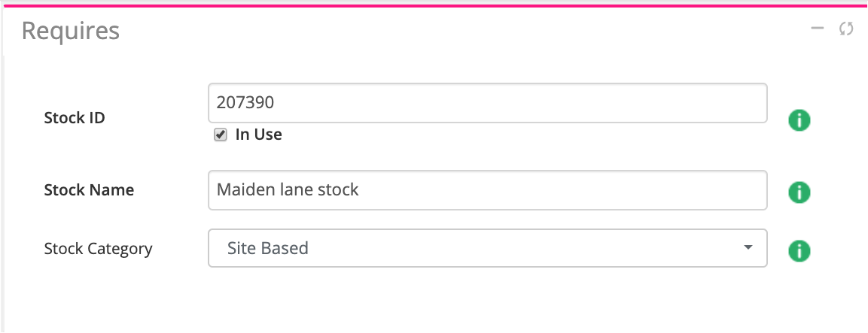Click the Maiden lane stock text

pyautogui.click(x=288, y=190)
